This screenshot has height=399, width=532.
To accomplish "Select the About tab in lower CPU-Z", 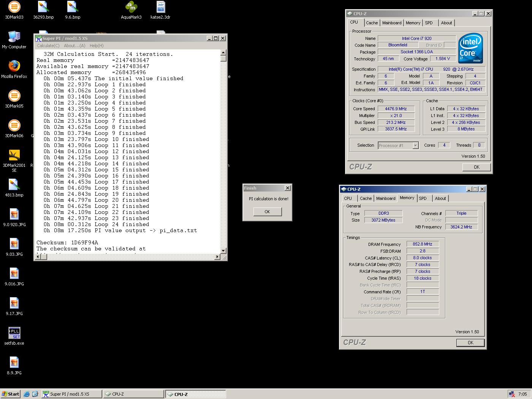I will coord(440,198).
